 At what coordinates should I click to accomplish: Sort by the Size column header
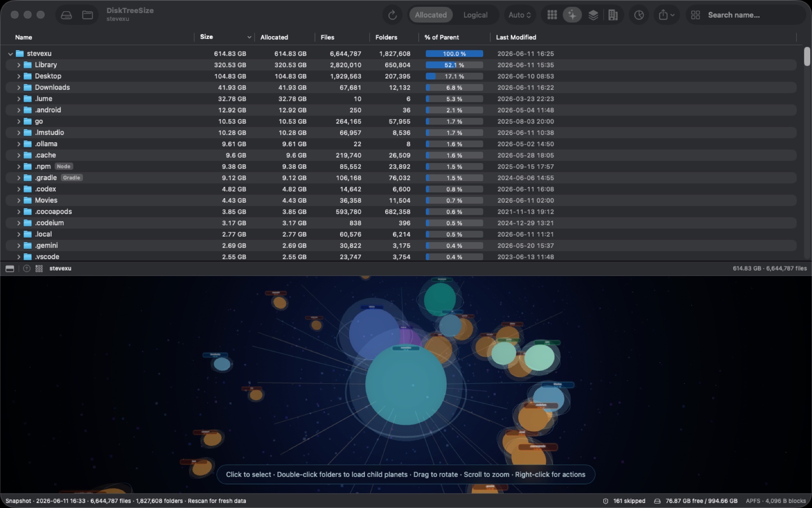coord(207,37)
